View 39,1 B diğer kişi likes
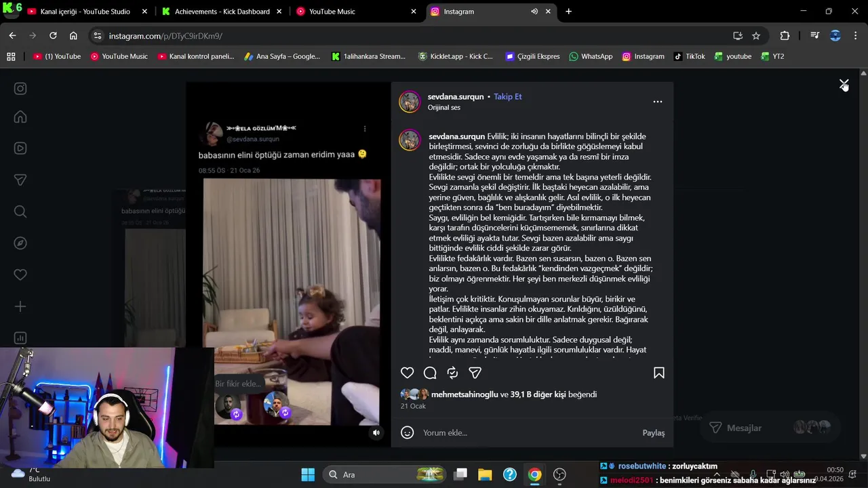The width and height of the screenshot is (868, 488). tap(538, 394)
